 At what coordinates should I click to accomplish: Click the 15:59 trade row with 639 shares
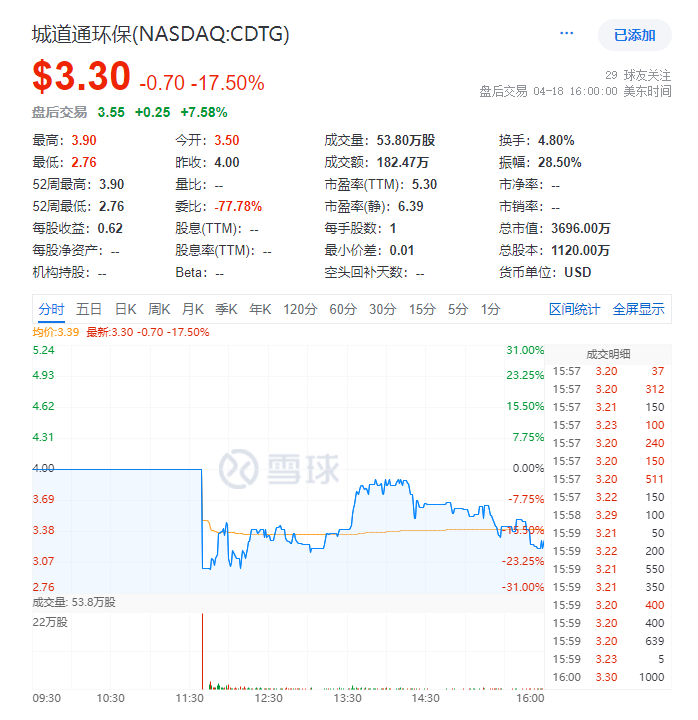(608, 641)
